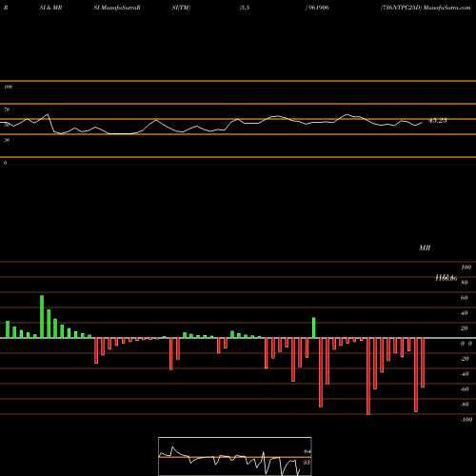
Task: Click the MR axis label -40
Action: (465, 374)
